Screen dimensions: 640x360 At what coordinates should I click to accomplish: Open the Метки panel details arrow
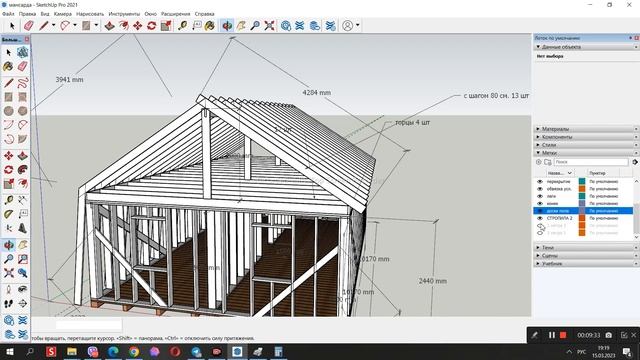[x=635, y=162]
